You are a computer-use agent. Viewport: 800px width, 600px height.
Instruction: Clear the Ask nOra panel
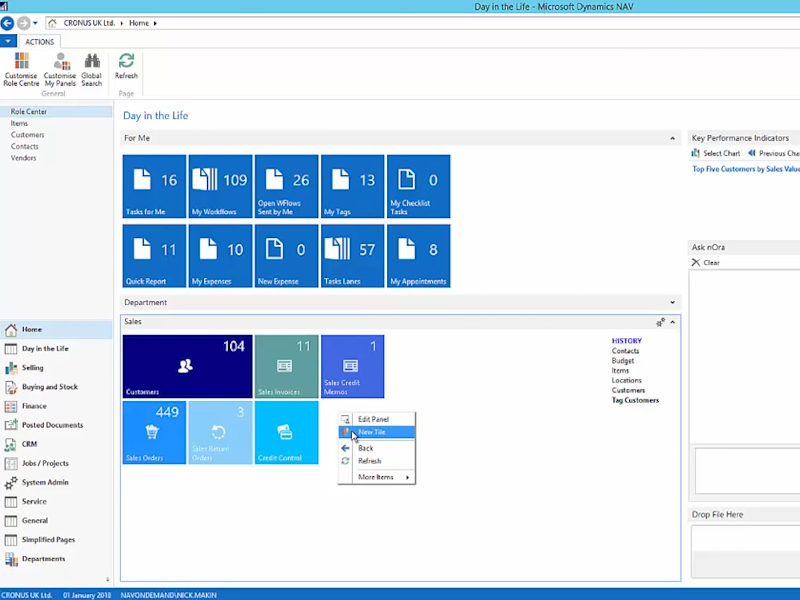coord(706,263)
